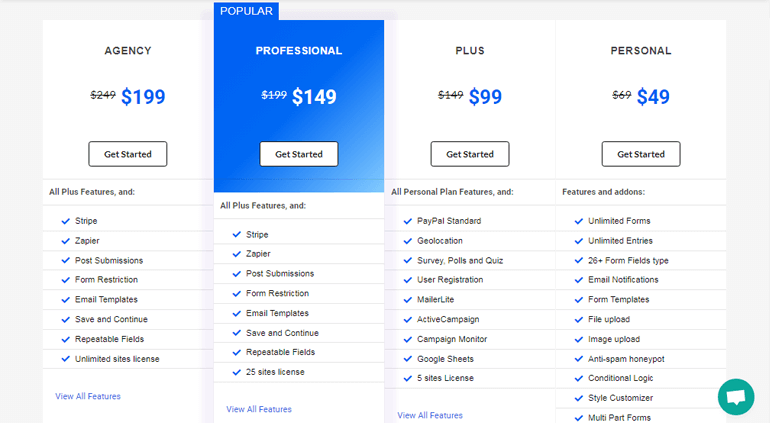Click the PERSONAL plan heading
Image resolution: width=770 pixels, height=423 pixels.
(641, 51)
